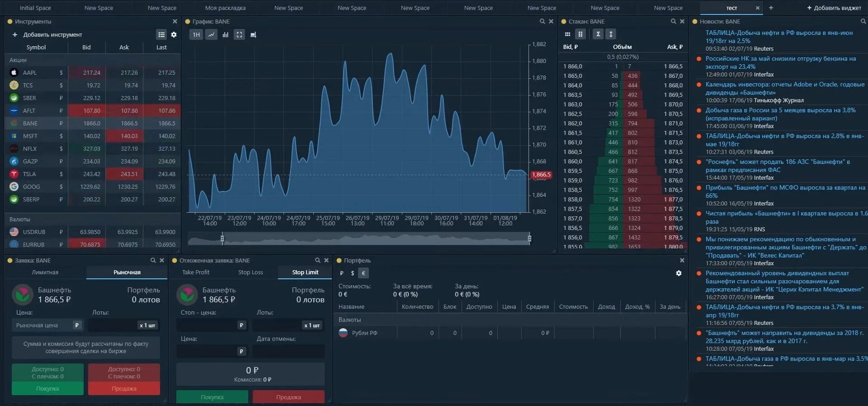Click the yellow link dot of Портфель widget

point(339,260)
